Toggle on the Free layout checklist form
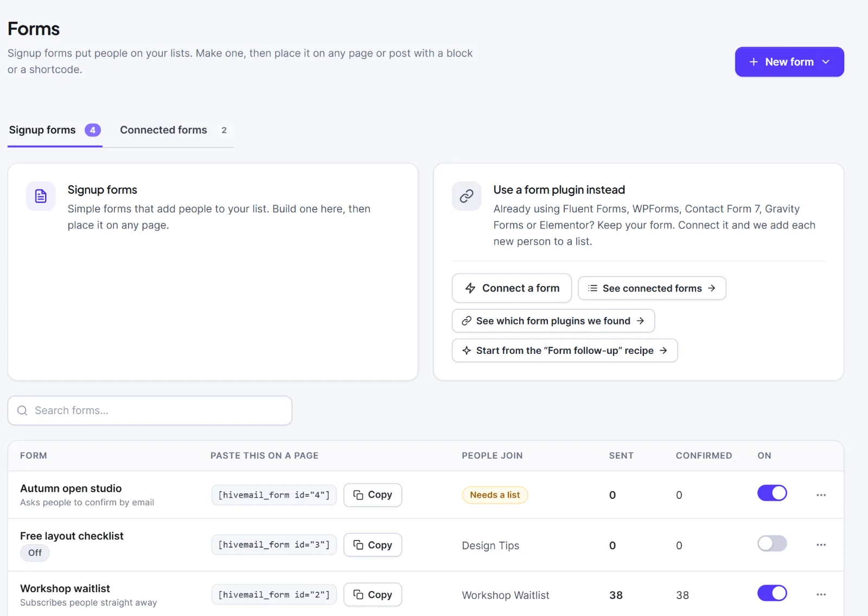This screenshot has height=616, width=868. tap(772, 543)
